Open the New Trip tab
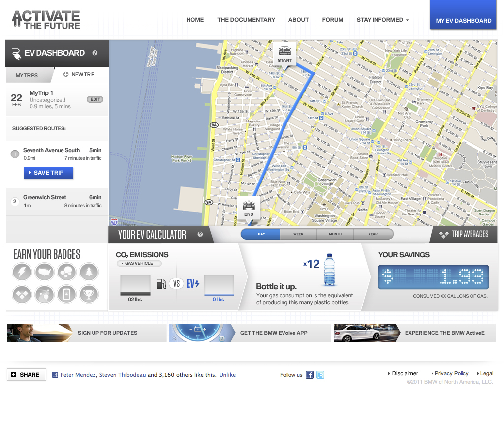Screen dimensions: 504x428 click(79, 75)
